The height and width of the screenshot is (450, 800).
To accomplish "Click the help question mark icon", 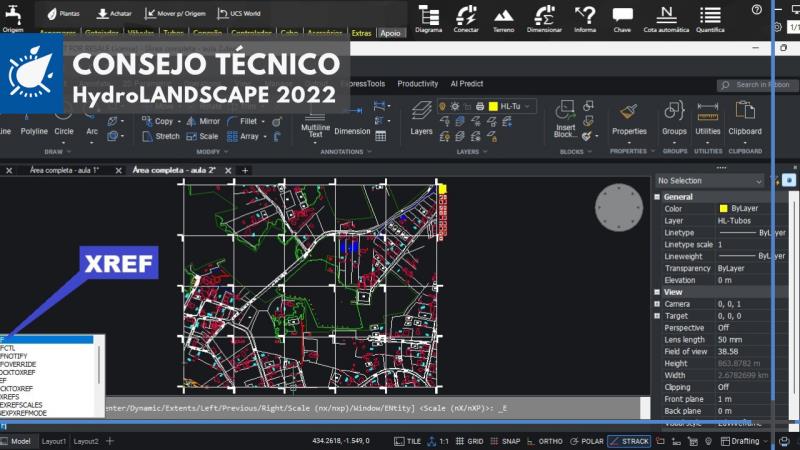I will pos(757,10).
